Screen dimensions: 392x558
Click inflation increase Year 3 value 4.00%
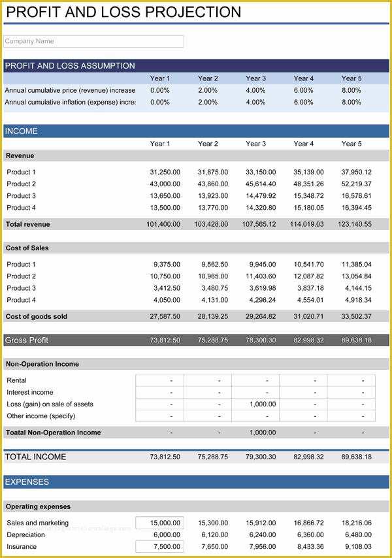[x=255, y=102]
